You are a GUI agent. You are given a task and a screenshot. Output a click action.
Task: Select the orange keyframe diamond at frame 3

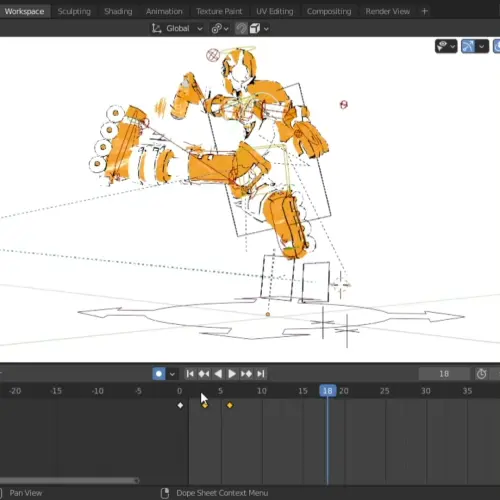click(205, 405)
